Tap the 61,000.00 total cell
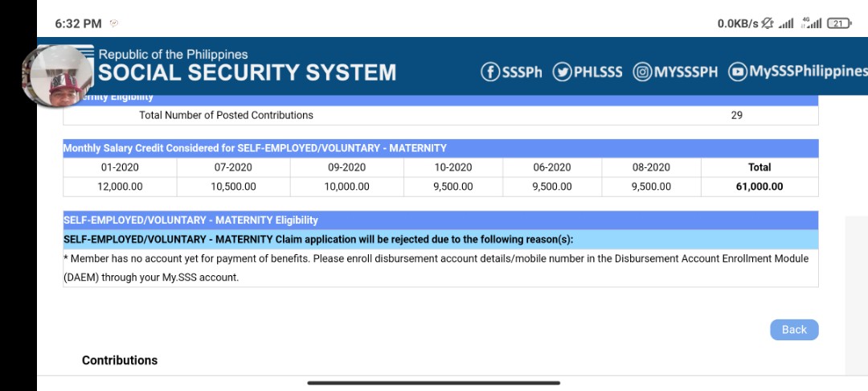This screenshot has width=868, height=391. pyautogui.click(x=759, y=187)
